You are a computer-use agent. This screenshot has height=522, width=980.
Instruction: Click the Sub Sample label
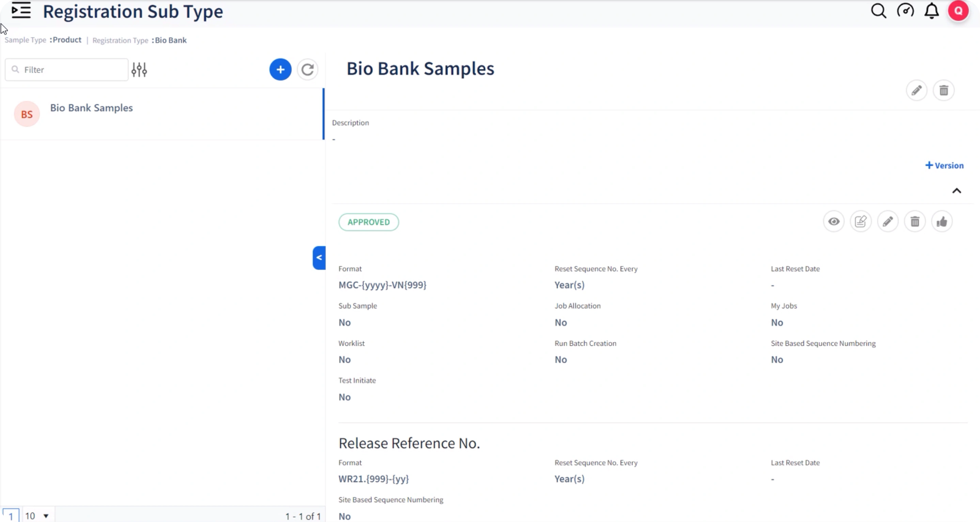(358, 306)
